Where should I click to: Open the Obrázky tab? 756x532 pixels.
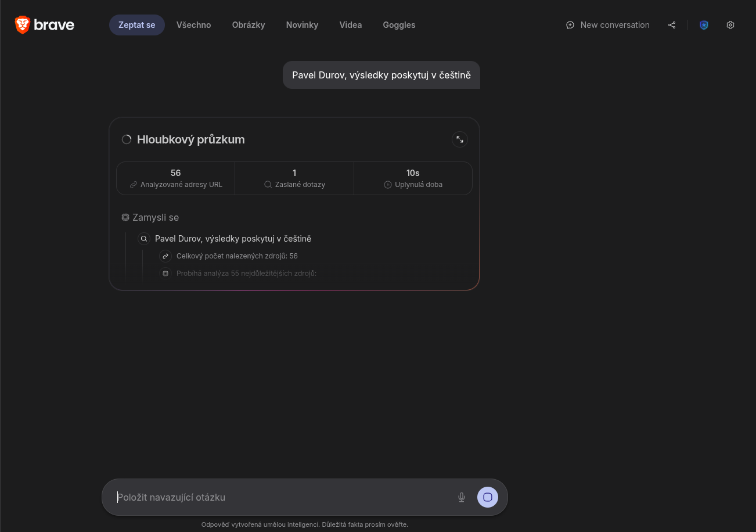(249, 25)
